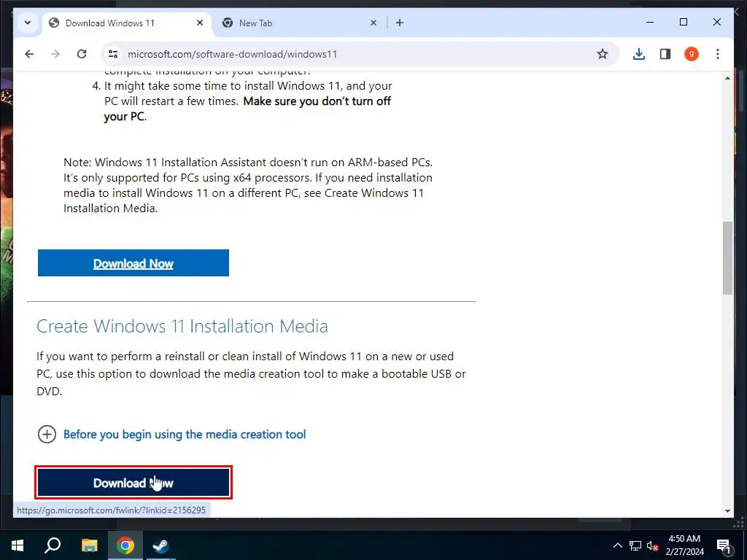Show hidden system tray icons

pos(617,545)
